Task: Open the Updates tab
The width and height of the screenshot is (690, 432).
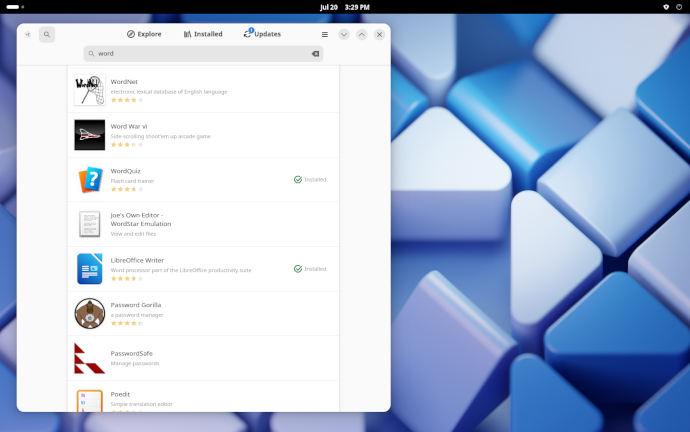Action: [x=262, y=34]
